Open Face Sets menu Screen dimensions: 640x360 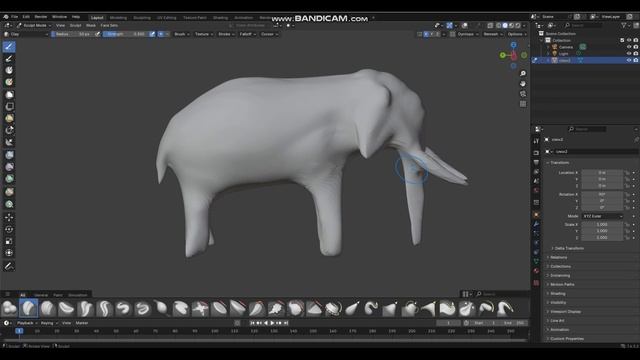pos(109,25)
